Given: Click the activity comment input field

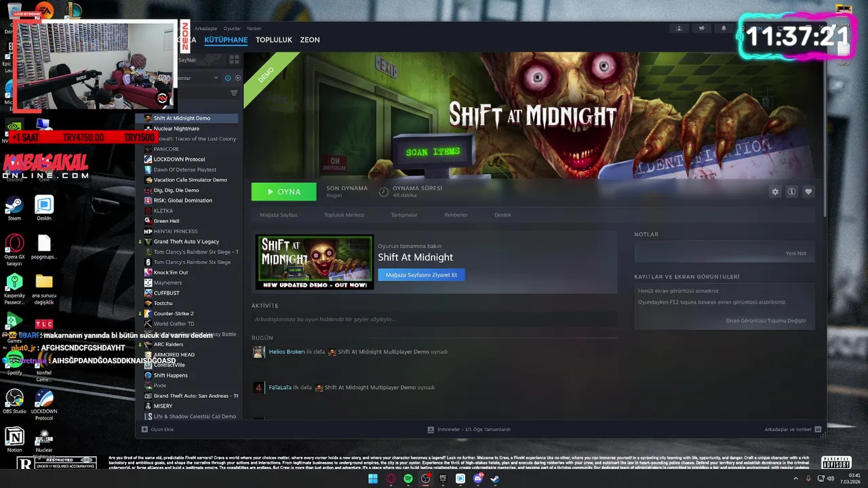Looking at the screenshot, I should [434, 319].
